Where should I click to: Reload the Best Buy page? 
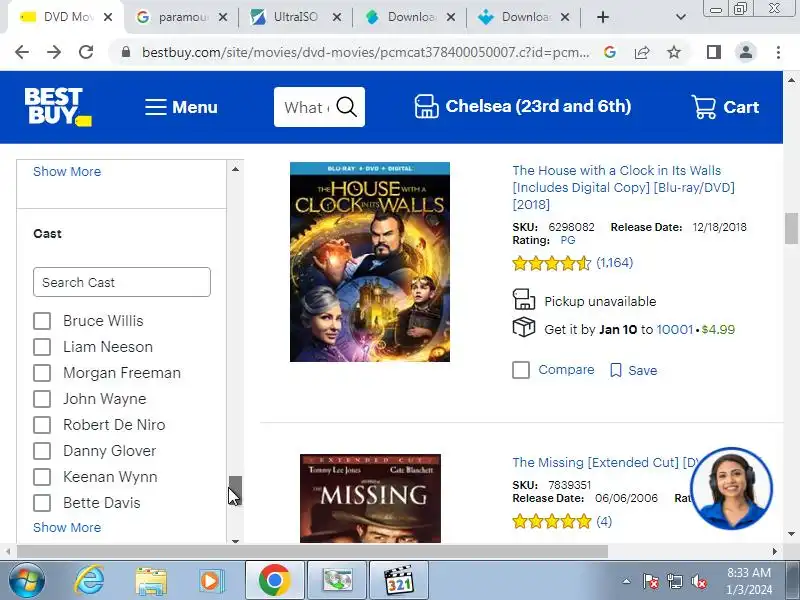[x=86, y=52]
